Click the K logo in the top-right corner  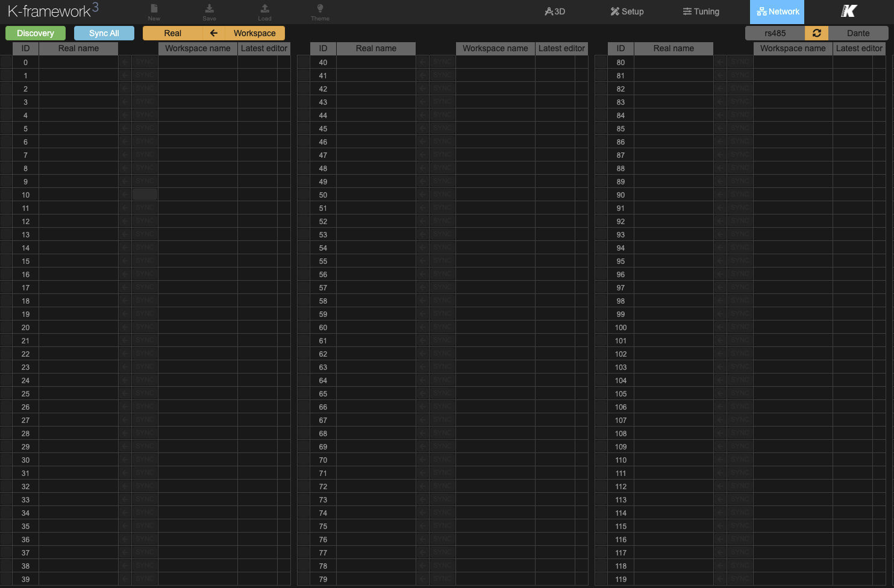848,10
